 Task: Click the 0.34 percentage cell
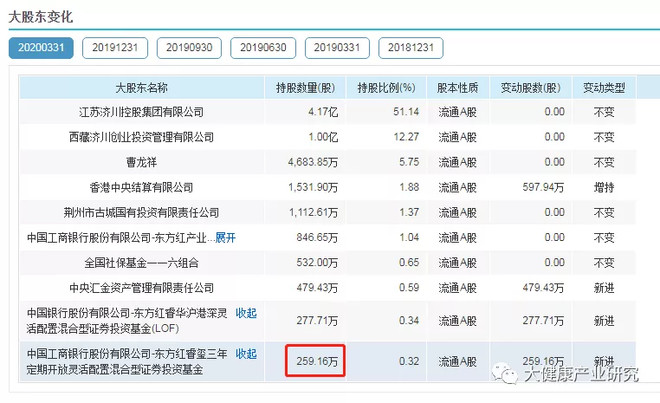point(409,321)
